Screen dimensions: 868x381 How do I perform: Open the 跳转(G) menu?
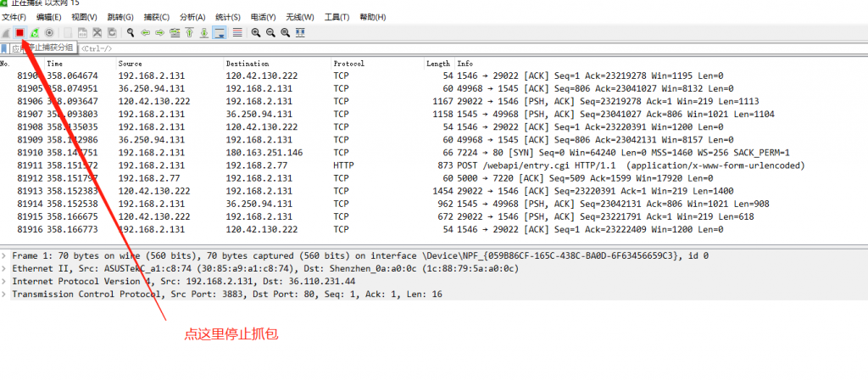click(120, 17)
